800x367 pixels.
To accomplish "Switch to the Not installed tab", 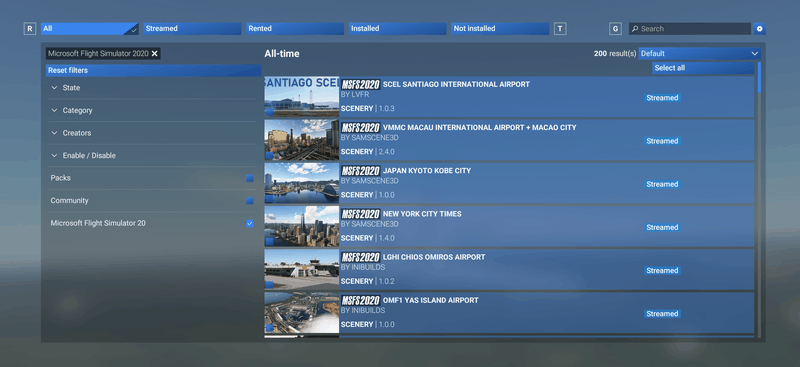I will [x=500, y=29].
